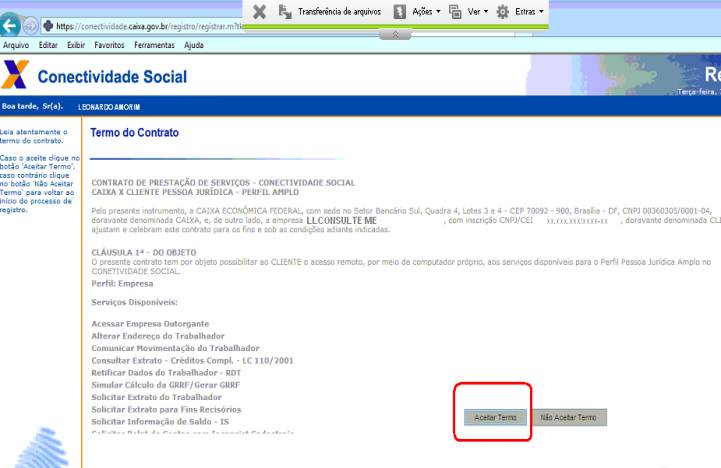Screen dimensions: 721x468
Task: Open the Extras gear icon
Action: (503, 11)
